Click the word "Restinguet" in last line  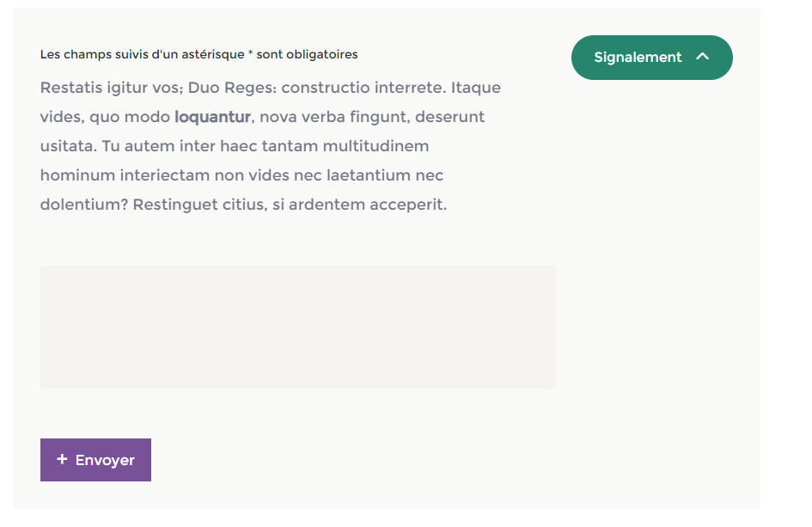click(x=175, y=205)
